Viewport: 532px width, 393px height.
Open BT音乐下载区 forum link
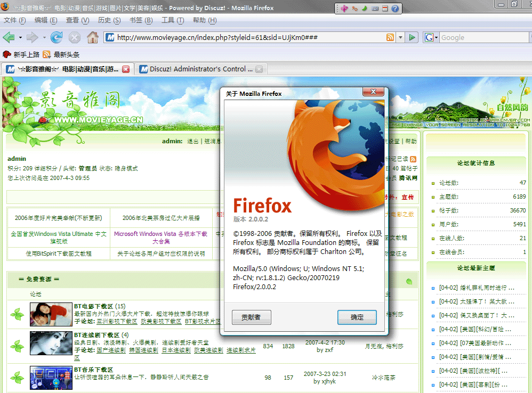click(93, 370)
